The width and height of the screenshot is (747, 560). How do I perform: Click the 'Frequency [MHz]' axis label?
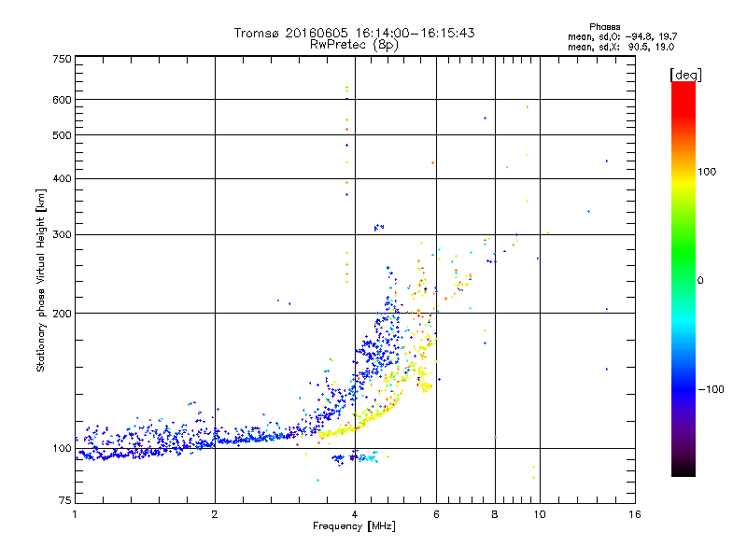(x=354, y=526)
